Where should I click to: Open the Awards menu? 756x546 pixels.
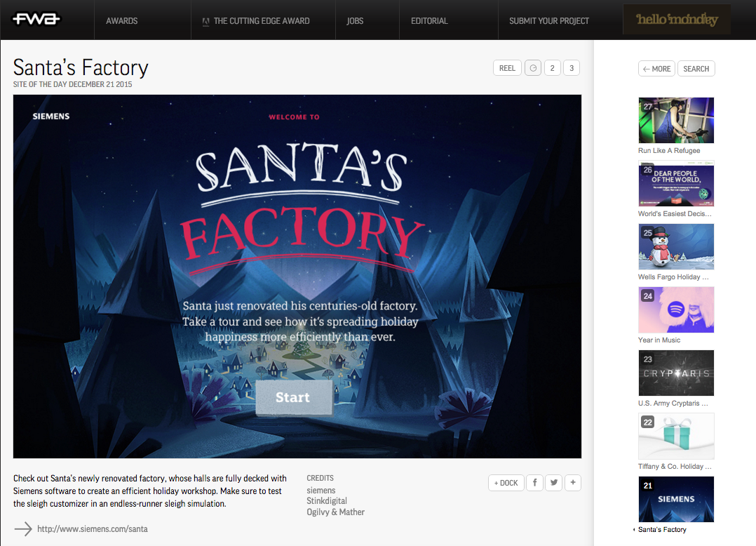pyautogui.click(x=121, y=21)
